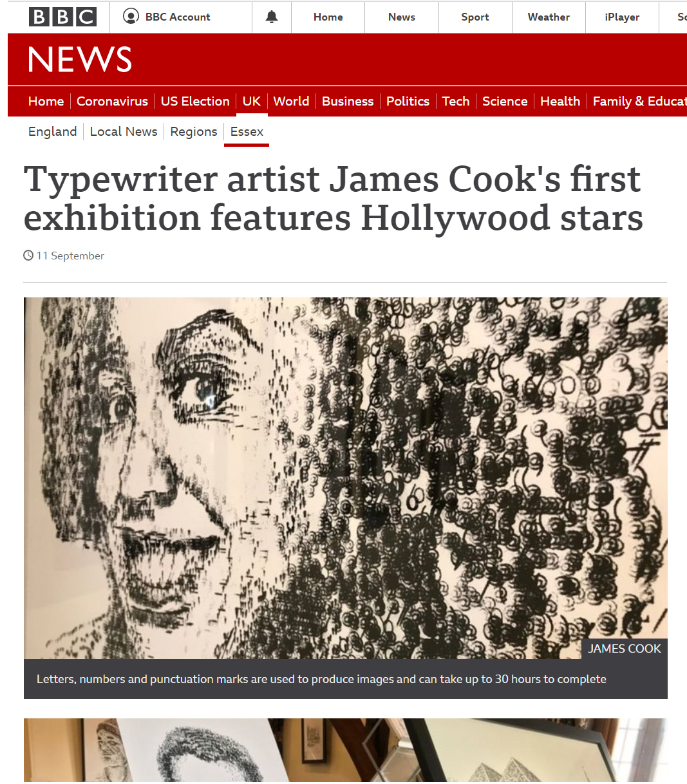
Task: Select the Coronavirus news section
Action: click(112, 101)
